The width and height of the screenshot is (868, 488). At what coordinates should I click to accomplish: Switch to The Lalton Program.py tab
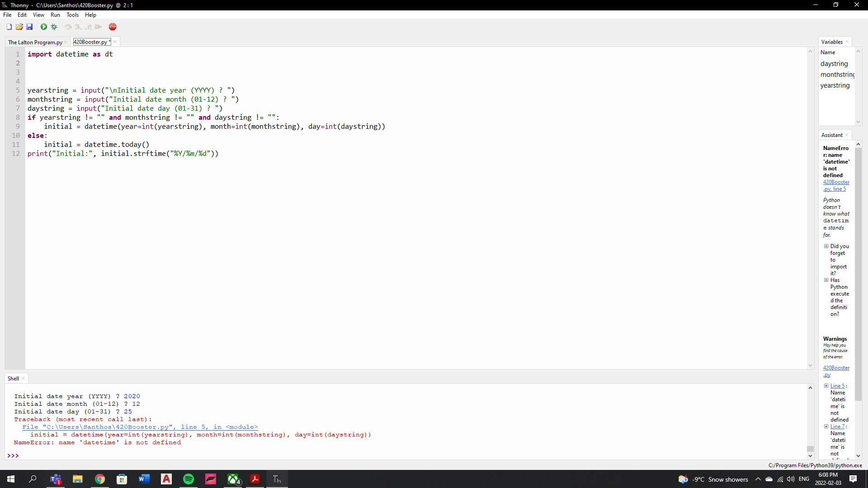coord(35,42)
